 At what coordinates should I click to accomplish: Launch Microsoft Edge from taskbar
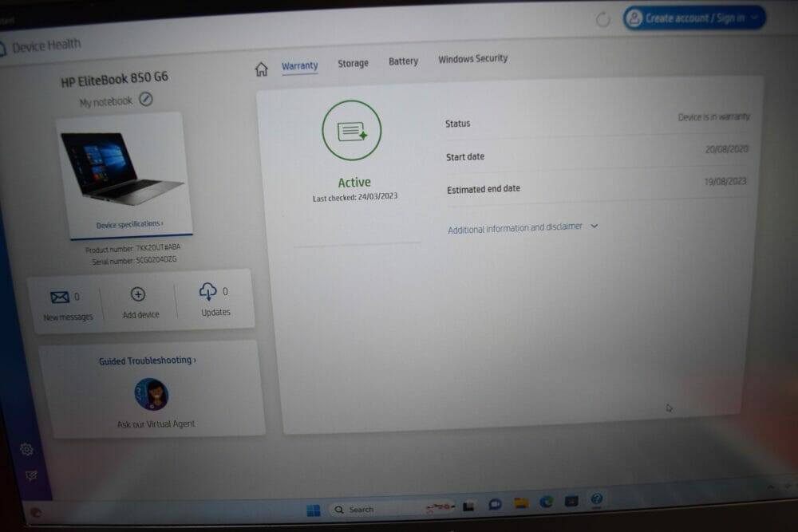tap(546, 502)
